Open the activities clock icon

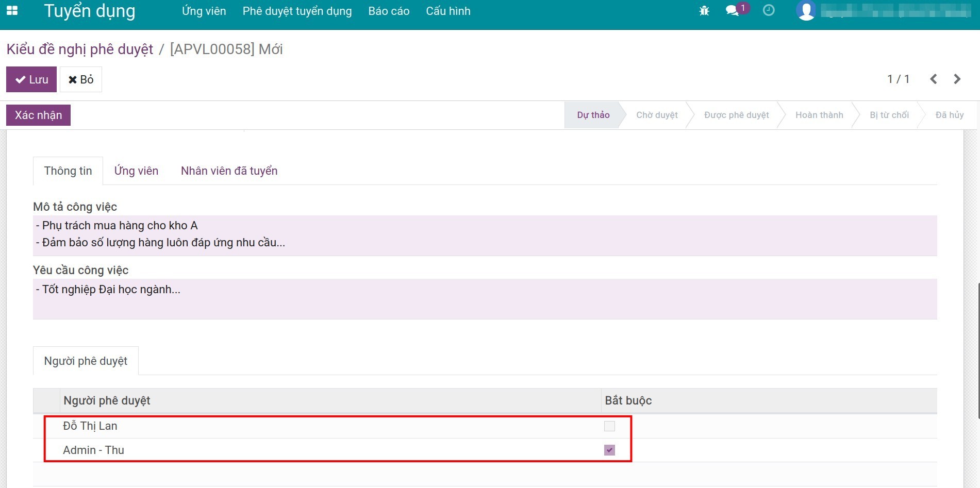(769, 11)
